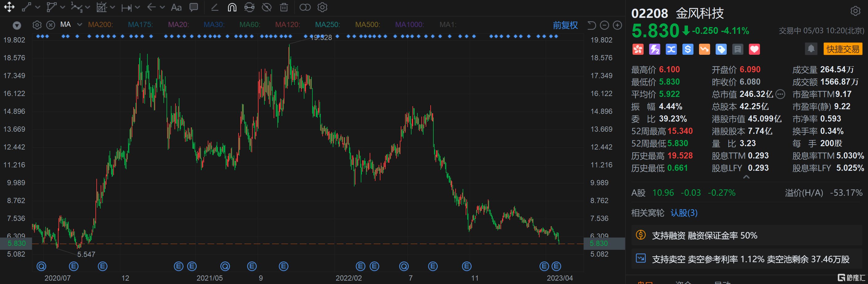The width and height of the screenshot is (868, 284).
Task: Click Q event marker left of 2020/07
Action: (42, 266)
